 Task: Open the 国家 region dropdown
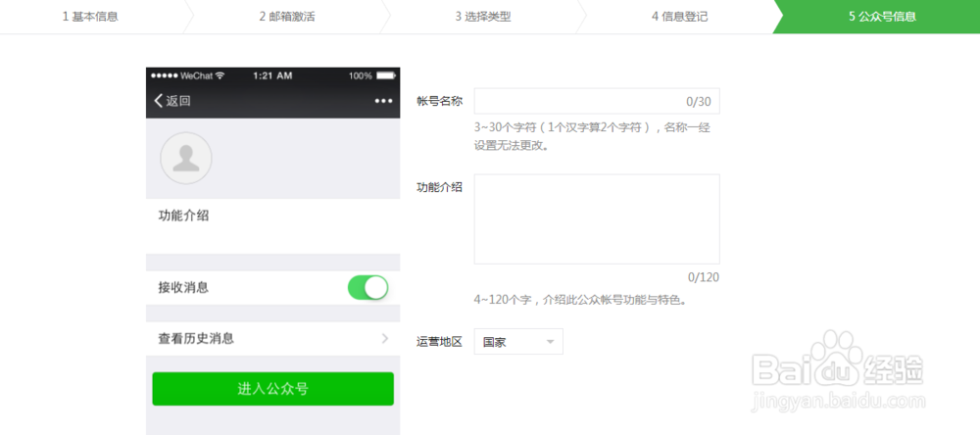click(518, 341)
